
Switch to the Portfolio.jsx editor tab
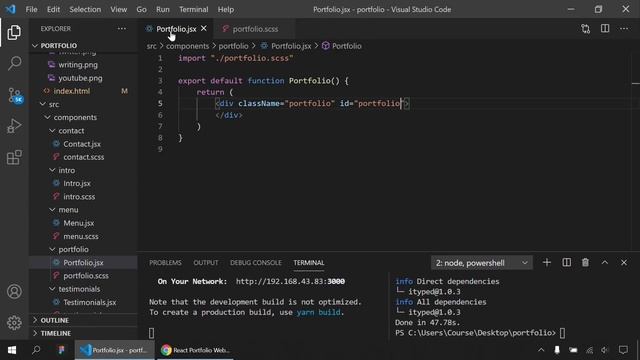[176, 29]
